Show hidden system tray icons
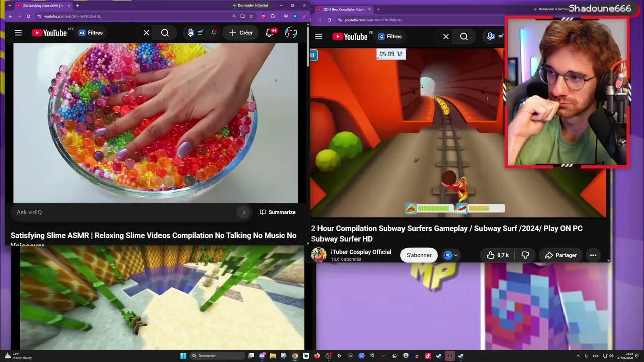The width and height of the screenshot is (644, 362). pos(578,356)
